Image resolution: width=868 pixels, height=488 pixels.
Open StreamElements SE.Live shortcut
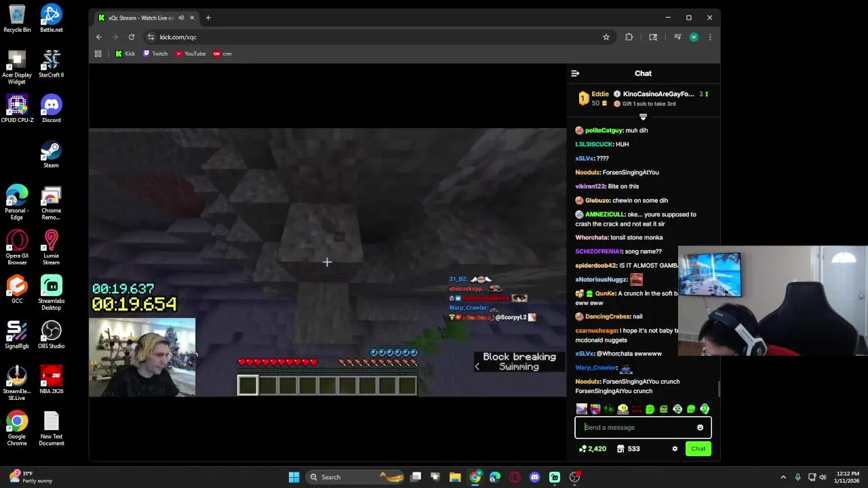17,384
